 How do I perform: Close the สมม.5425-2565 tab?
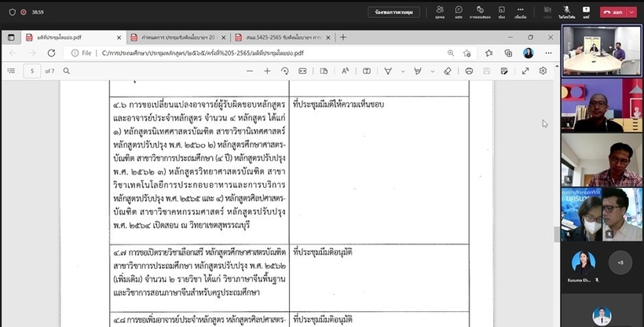click(327, 38)
